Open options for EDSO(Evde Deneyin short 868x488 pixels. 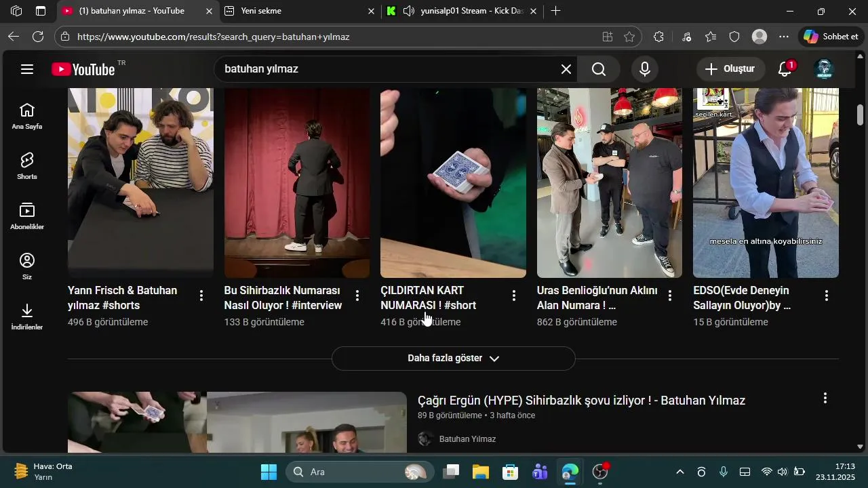[827, 296]
